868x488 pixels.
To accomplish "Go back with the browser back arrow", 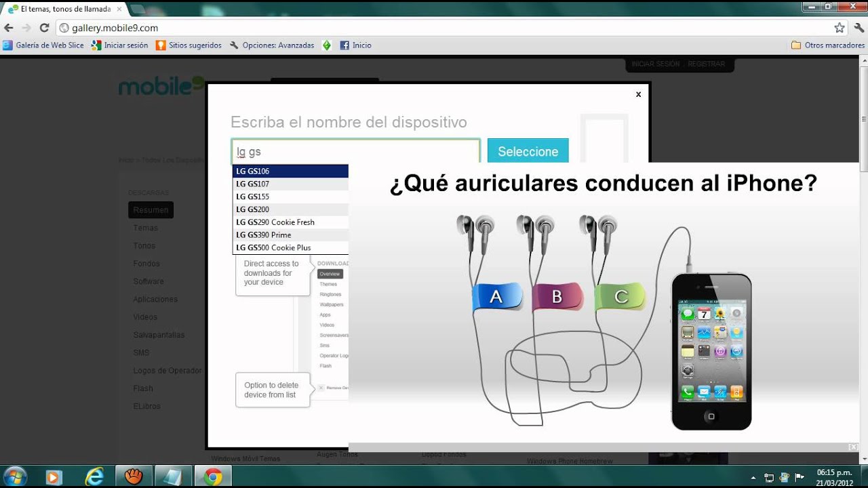I will tap(9, 28).
